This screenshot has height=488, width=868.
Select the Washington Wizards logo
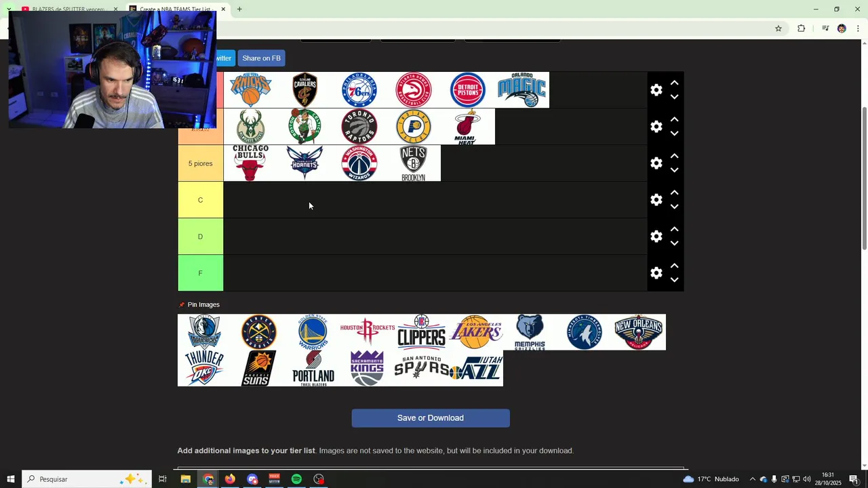[359, 163]
